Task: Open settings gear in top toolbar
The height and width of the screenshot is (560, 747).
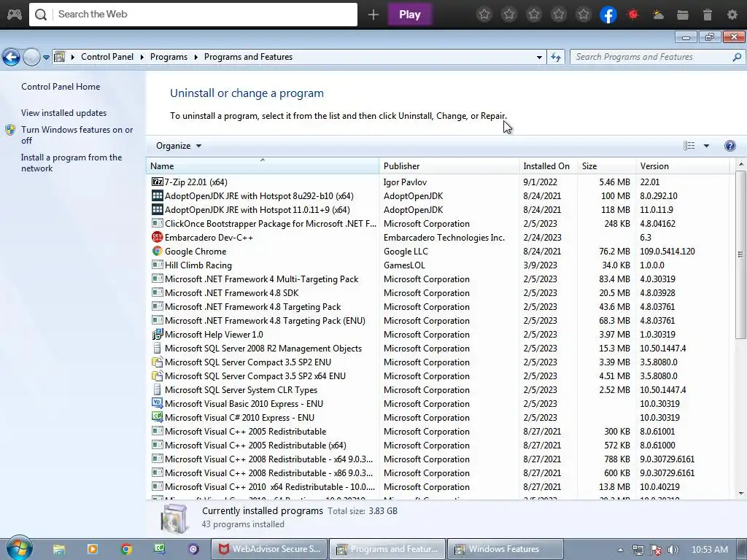Action: pyautogui.click(x=732, y=15)
